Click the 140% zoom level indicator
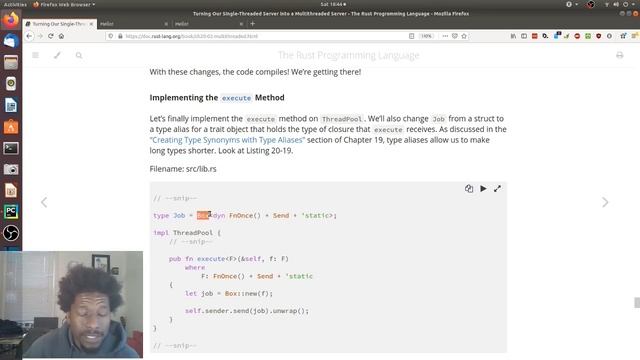This screenshot has height=360, width=640. coord(426,36)
